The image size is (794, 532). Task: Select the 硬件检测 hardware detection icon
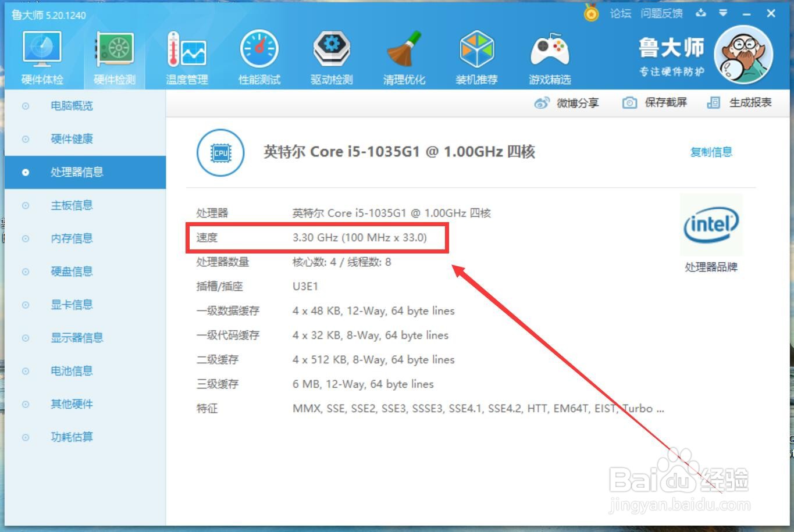(115, 58)
